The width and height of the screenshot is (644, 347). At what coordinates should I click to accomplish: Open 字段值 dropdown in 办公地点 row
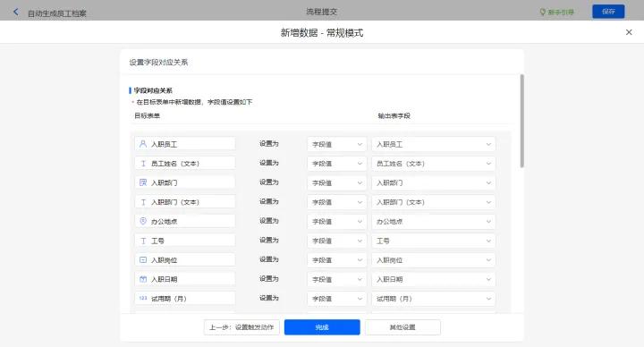[x=337, y=221]
